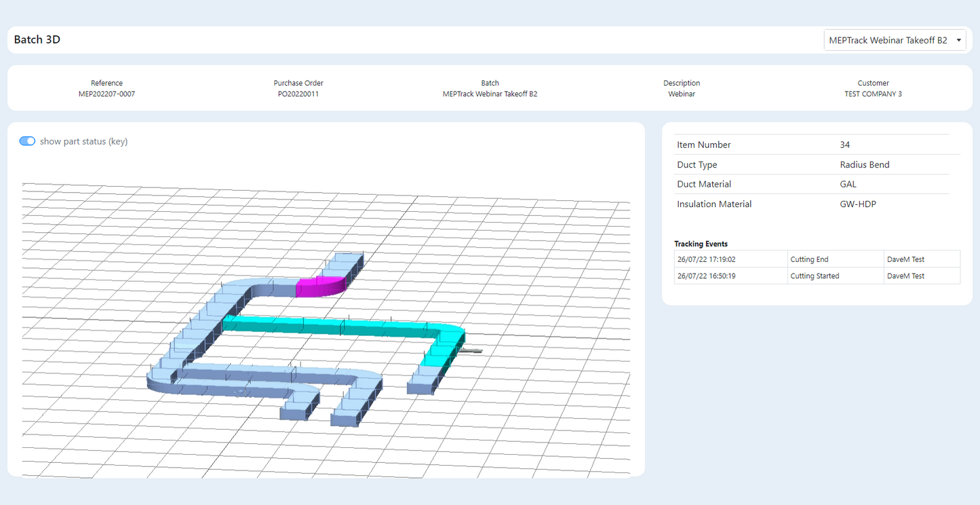
Task: Click the Item Number value 34
Action: (844, 145)
